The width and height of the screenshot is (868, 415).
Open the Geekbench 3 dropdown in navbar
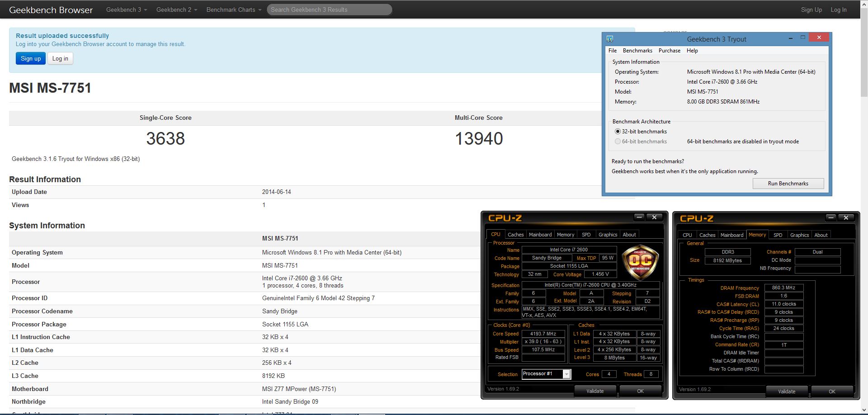click(x=127, y=9)
